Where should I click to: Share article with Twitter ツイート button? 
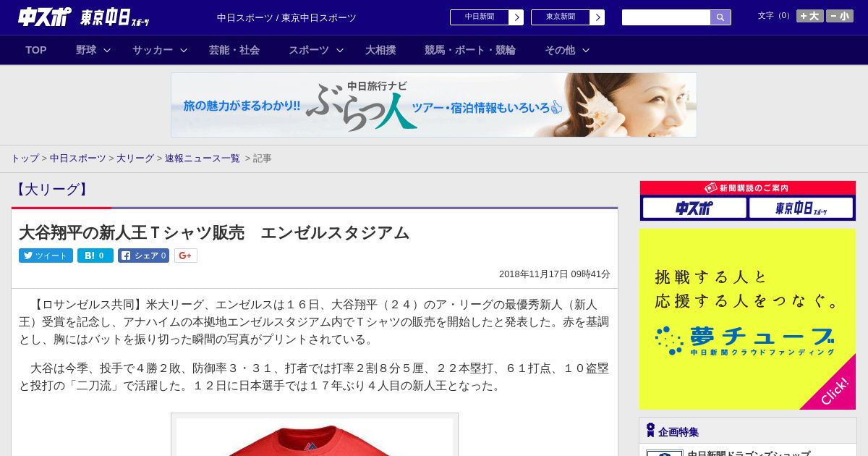point(46,256)
